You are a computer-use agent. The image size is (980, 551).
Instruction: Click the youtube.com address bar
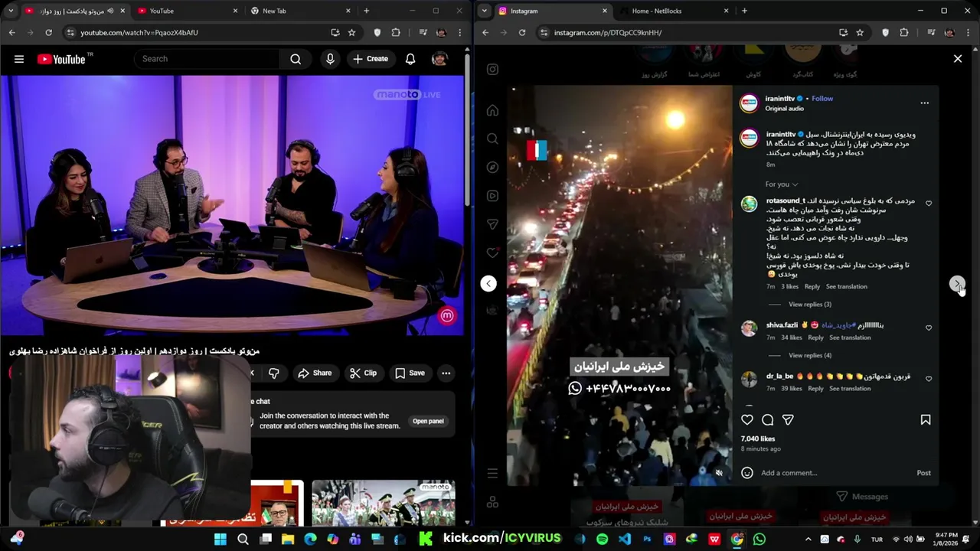pos(199,32)
